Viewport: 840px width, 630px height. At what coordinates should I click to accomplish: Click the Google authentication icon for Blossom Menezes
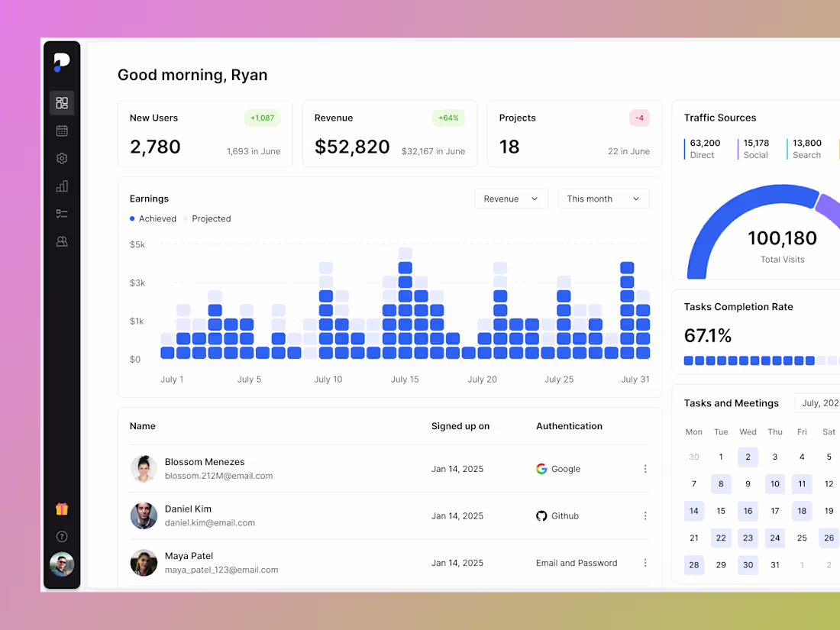point(541,469)
